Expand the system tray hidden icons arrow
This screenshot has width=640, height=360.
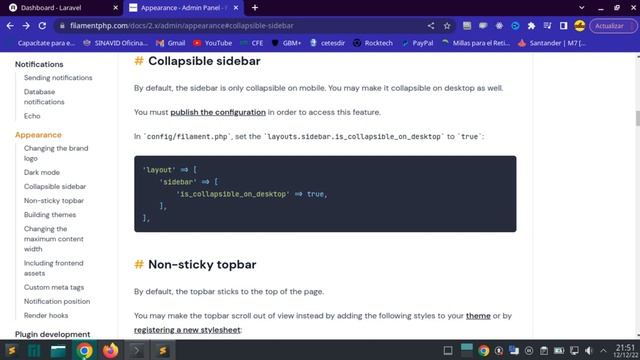click(x=603, y=351)
